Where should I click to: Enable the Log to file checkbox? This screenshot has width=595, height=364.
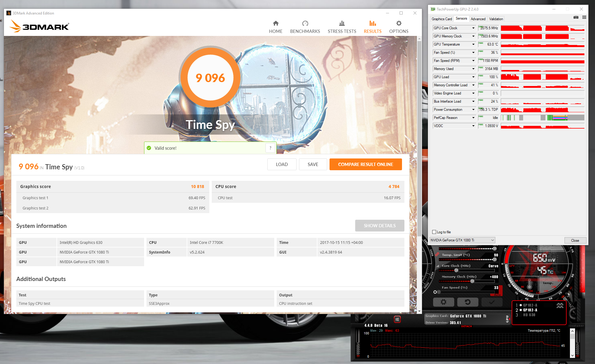pos(434,232)
